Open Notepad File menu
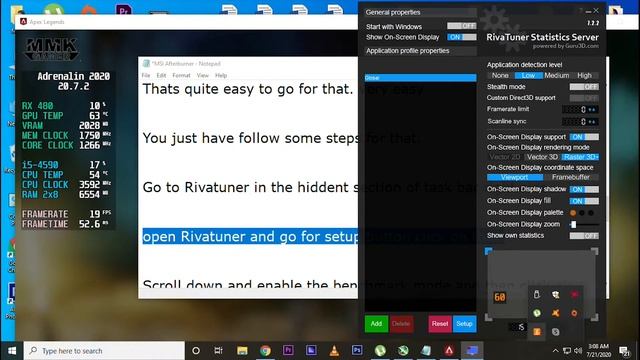 coord(146,76)
